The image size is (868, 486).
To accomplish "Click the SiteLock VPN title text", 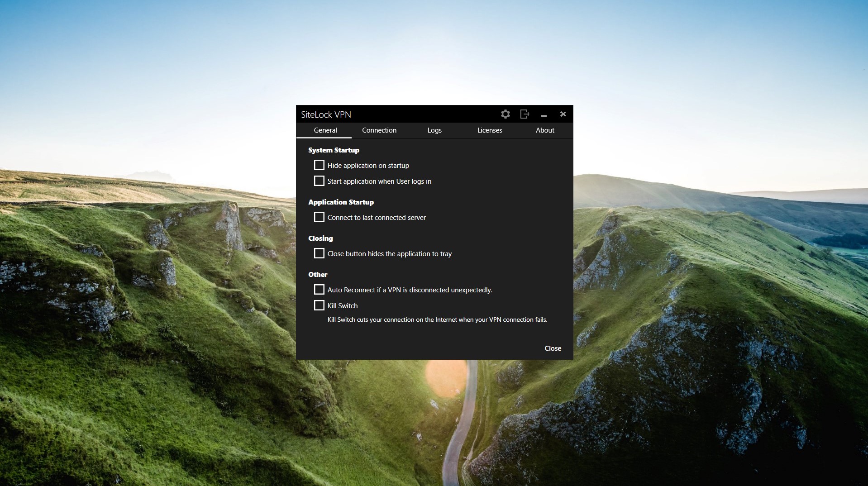I will coord(326,114).
